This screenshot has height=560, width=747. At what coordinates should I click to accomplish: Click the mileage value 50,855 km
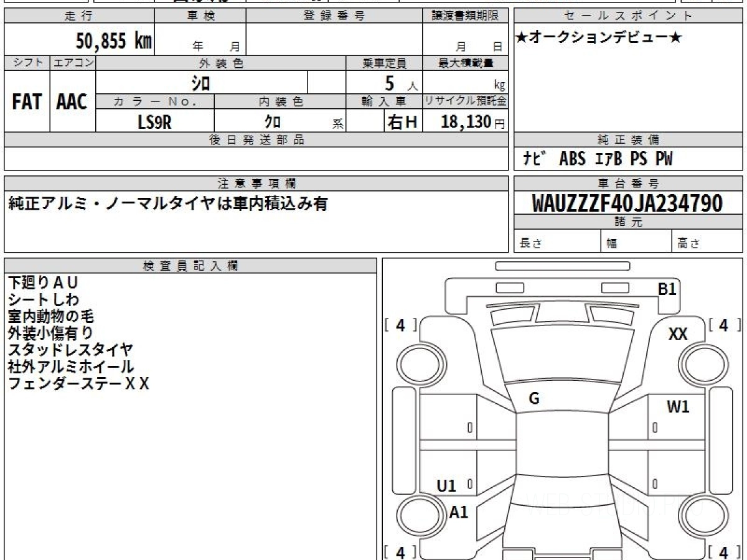pos(114,41)
